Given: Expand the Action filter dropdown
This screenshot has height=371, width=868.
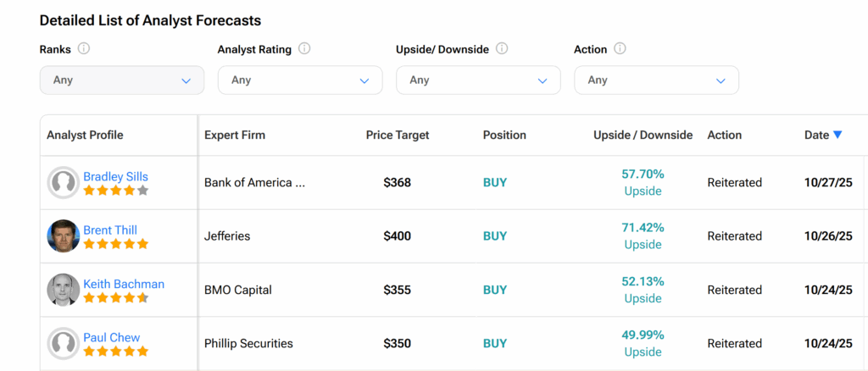Looking at the screenshot, I should pyautogui.click(x=656, y=80).
